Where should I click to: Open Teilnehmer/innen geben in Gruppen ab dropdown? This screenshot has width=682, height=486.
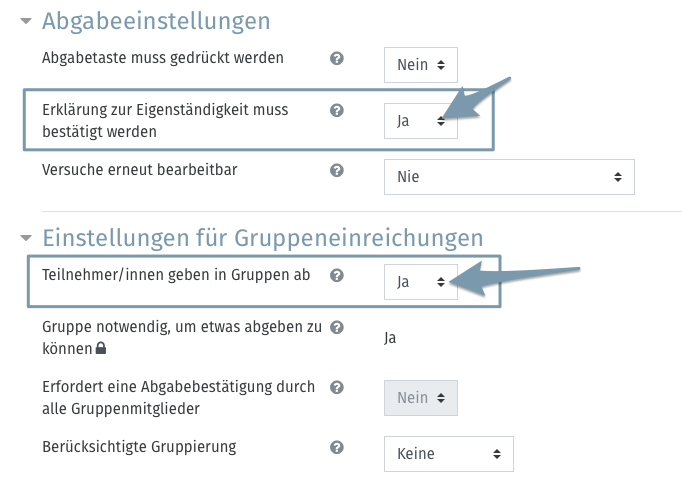coord(421,282)
